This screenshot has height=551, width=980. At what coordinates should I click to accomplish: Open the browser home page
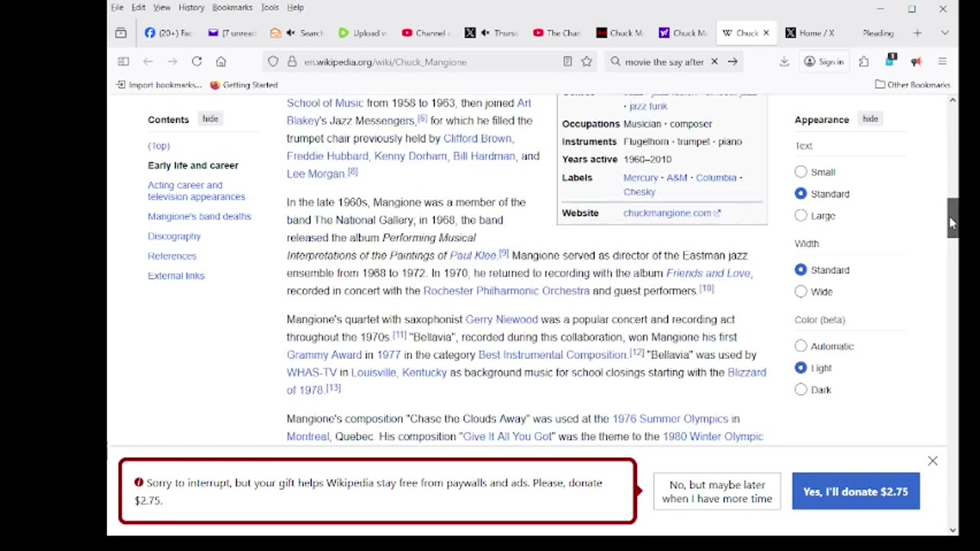[x=221, y=61]
